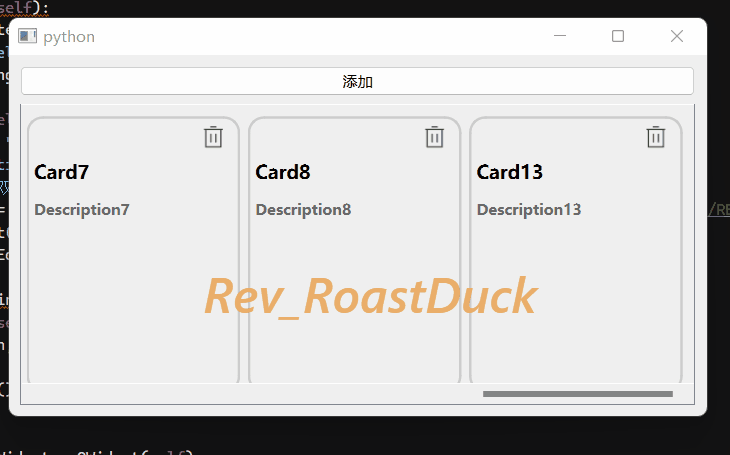Viewport: 730px width, 455px height.
Task: Click the 添加 button
Action: pyautogui.click(x=358, y=81)
